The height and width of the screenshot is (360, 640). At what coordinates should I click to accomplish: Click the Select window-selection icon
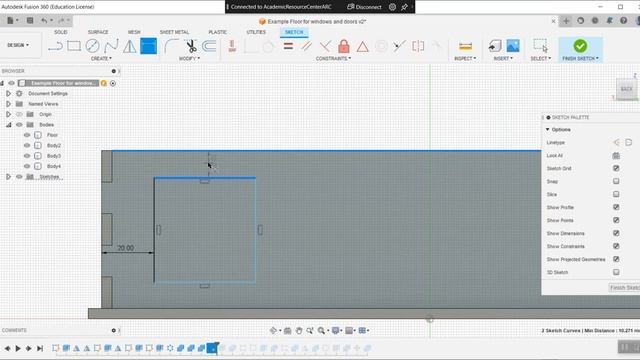[x=540, y=46]
